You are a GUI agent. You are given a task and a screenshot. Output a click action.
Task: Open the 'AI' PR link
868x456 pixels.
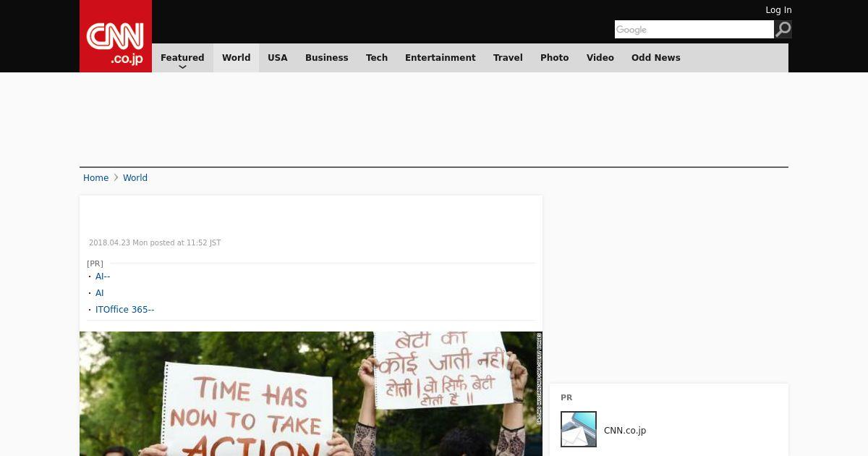click(100, 293)
